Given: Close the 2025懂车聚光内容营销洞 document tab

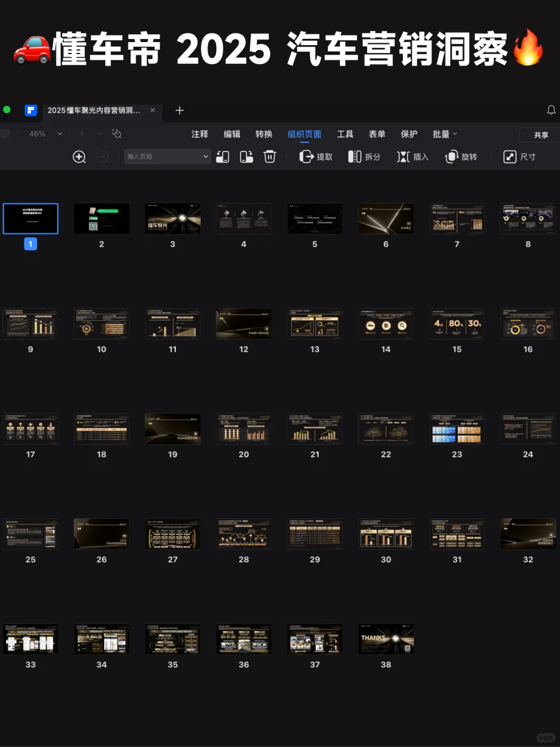Looking at the screenshot, I should click(x=152, y=110).
